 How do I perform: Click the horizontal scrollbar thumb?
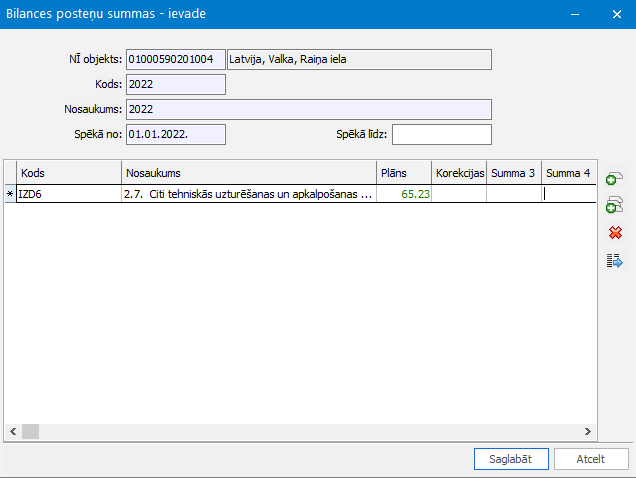[x=30, y=431]
